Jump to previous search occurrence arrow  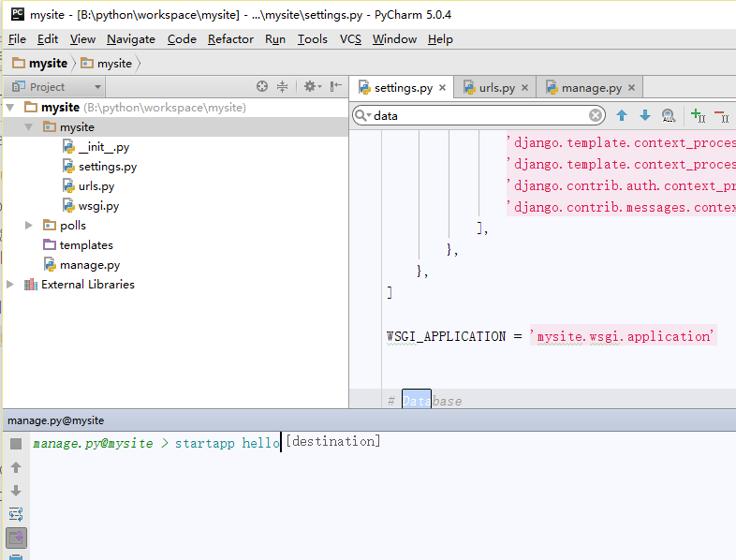pyautogui.click(x=622, y=115)
